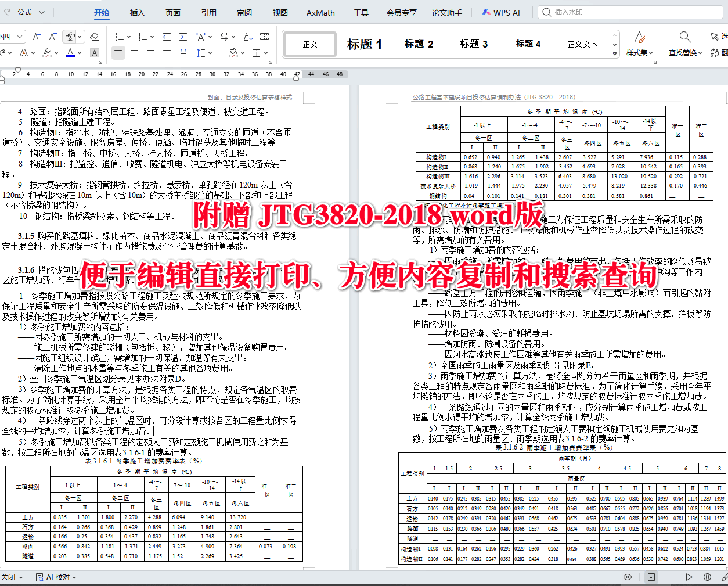Apply paragraph shading fill icon
The height and width of the screenshot is (586, 728).
click(233, 53)
